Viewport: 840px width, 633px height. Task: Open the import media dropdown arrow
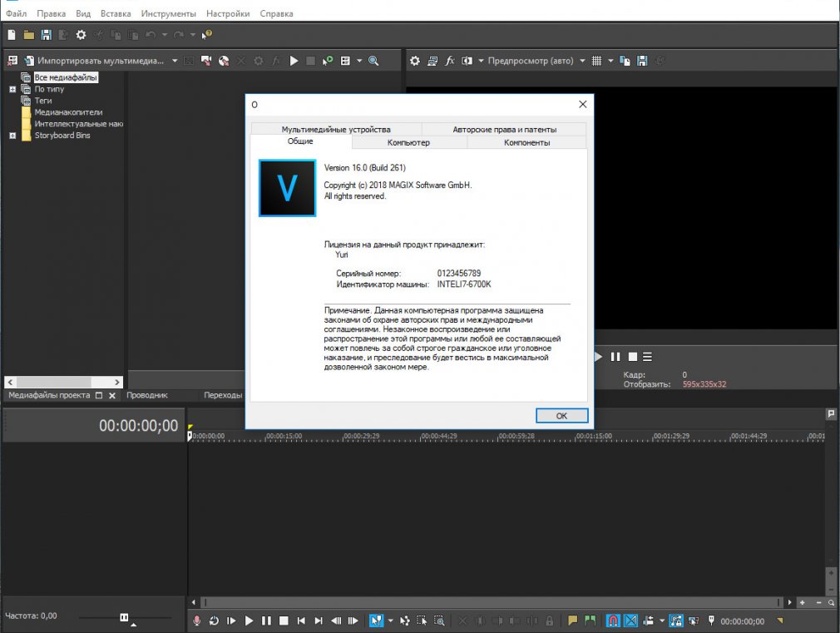coord(175,61)
